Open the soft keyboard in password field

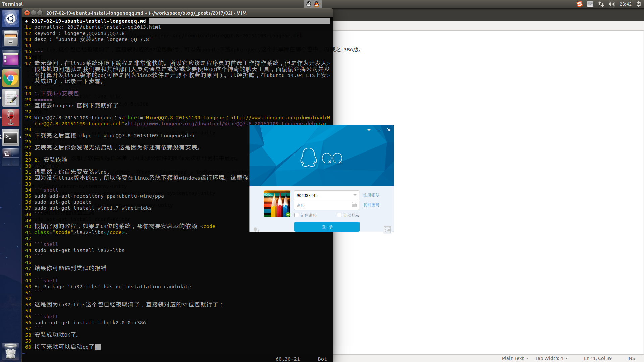pos(354,205)
